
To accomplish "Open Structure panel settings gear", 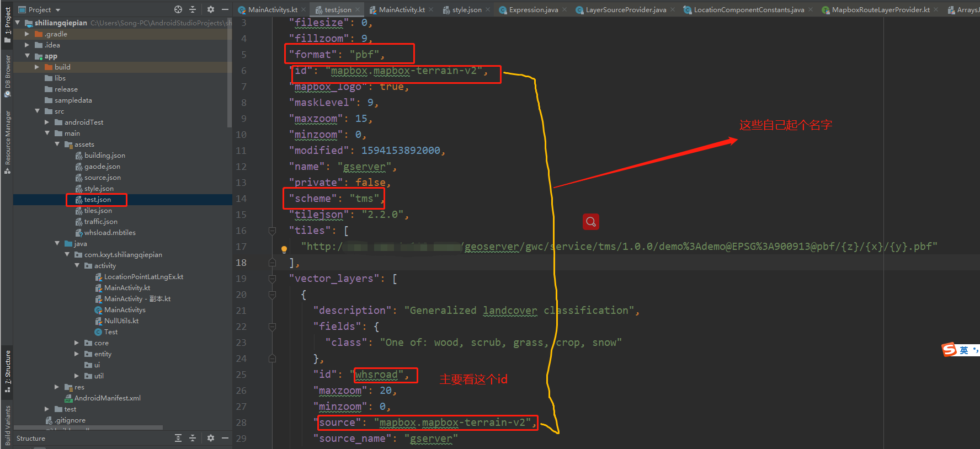I will 210,438.
